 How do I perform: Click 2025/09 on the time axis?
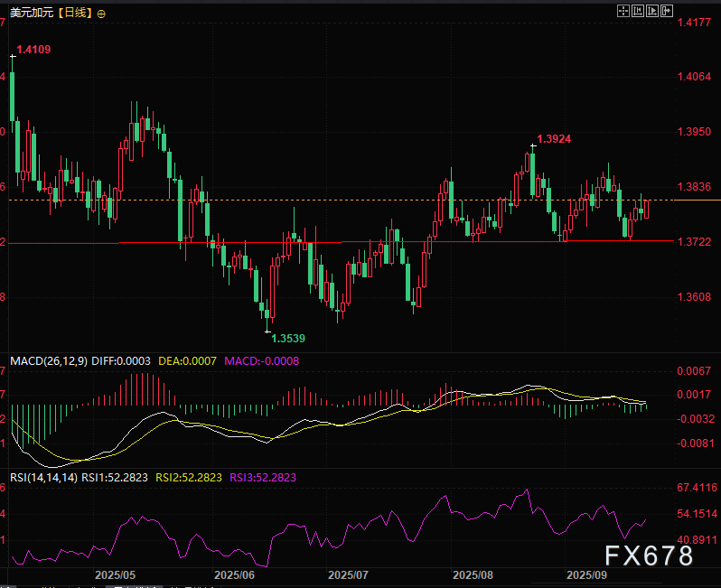click(x=585, y=574)
